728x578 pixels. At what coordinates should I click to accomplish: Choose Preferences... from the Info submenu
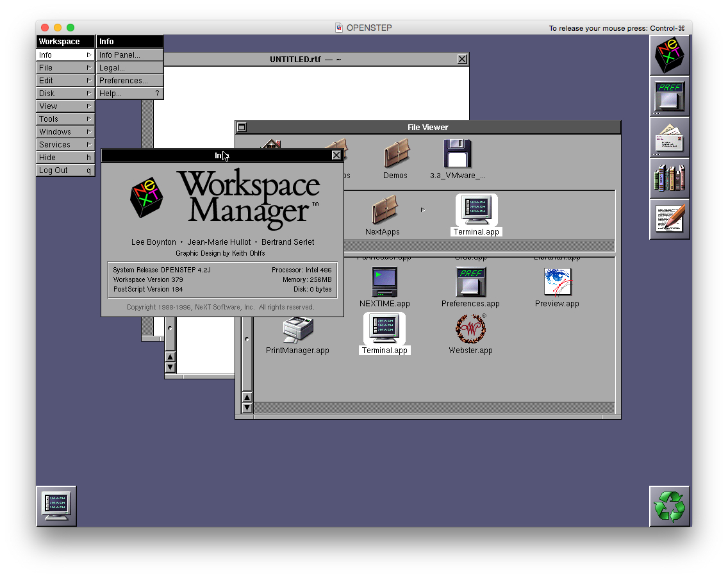130,80
